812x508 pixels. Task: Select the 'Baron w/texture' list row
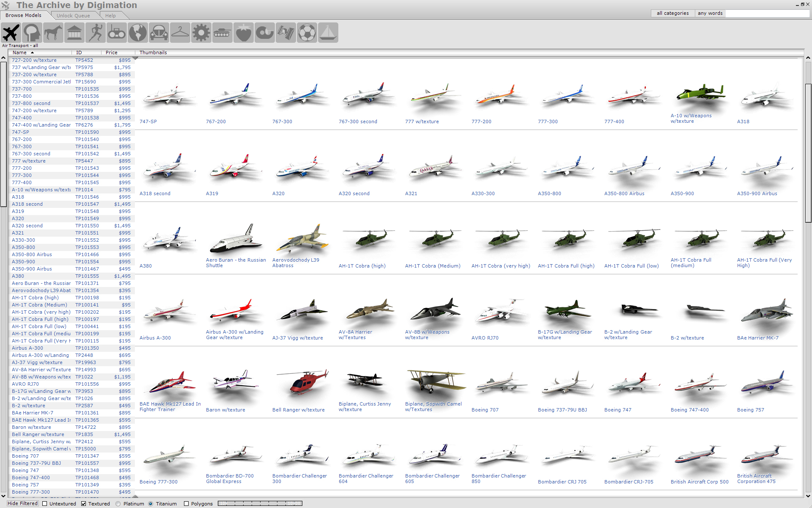71,427
